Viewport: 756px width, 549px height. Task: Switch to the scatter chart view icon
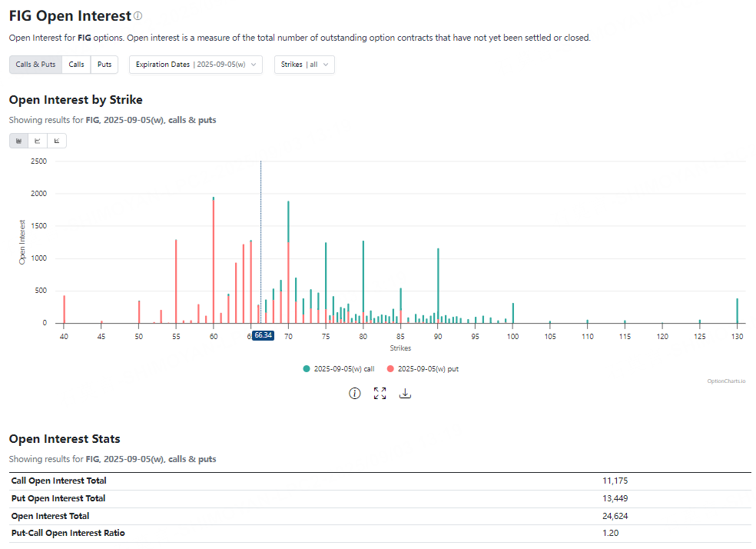(57, 141)
